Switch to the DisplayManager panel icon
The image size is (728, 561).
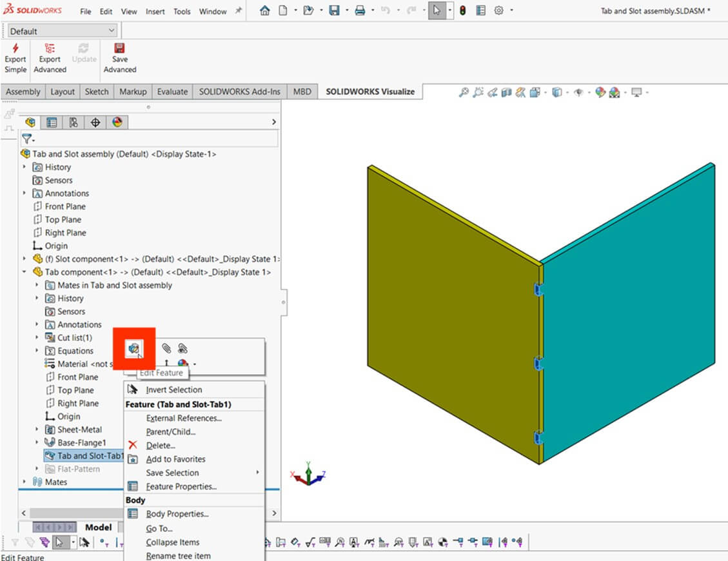pyautogui.click(x=117, y=122)
